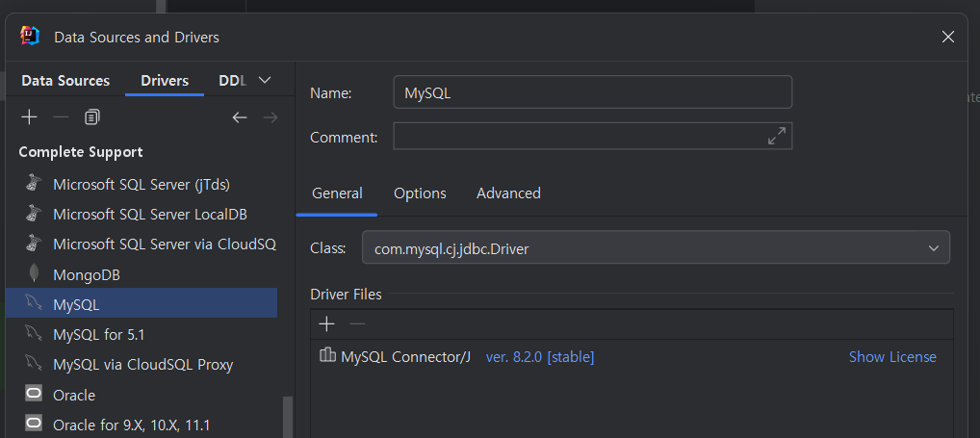Show more tabs with the chevron
980x438 pixels.
click(x=265, y=80)
